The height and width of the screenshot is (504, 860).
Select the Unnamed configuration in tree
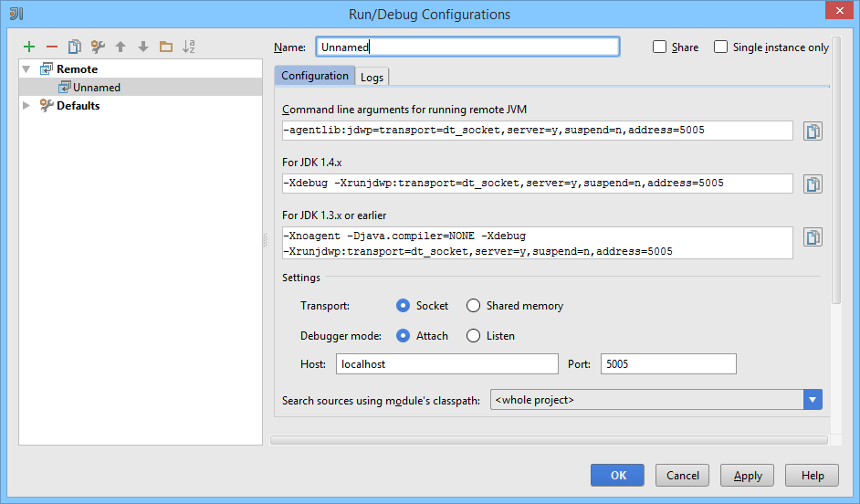pos(141,88)
